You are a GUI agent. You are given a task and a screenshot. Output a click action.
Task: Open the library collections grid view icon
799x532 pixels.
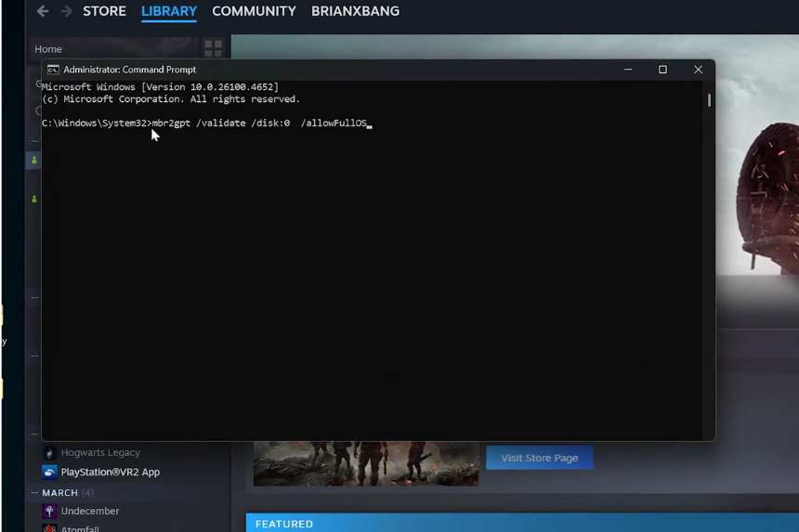[213, 48]
